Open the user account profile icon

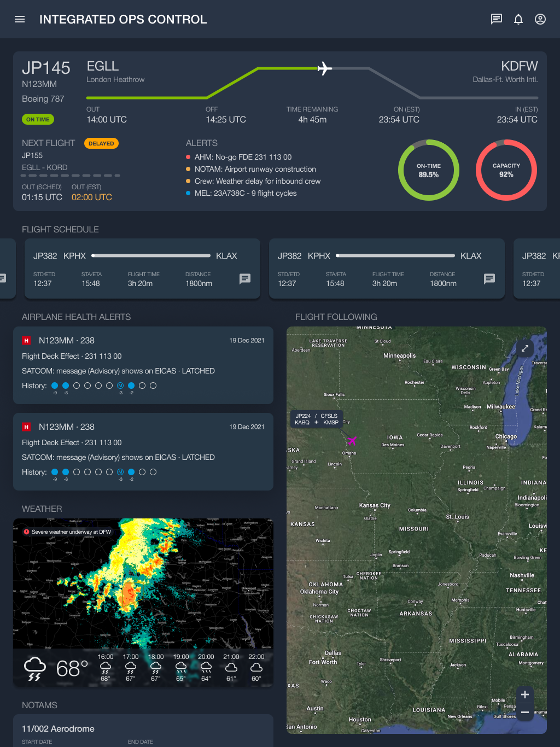pyautogui.click(x=540, y=19)
